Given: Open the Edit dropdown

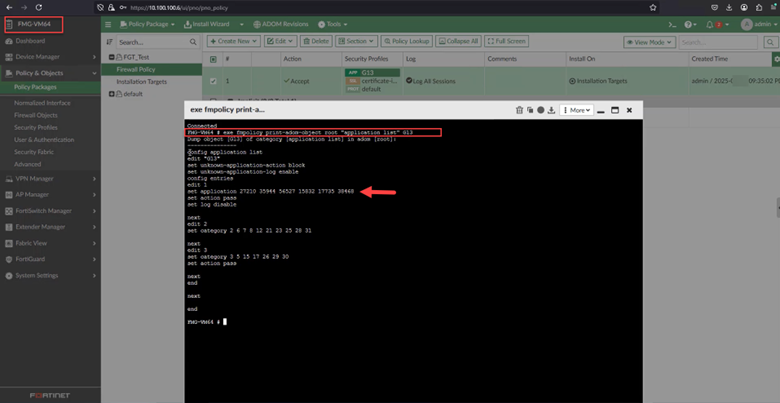Looking at the screenshot, I should coord(281,41).
